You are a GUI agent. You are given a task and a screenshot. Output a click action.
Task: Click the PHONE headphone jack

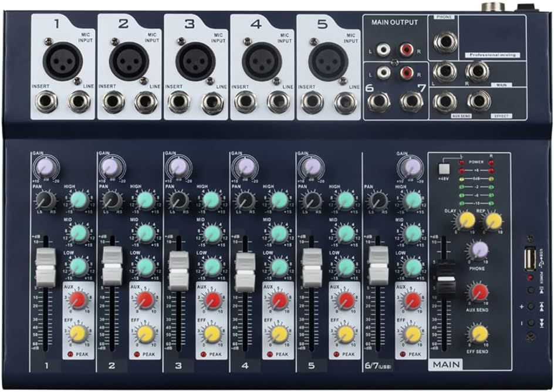pyautogui.click(x=444, y=41)
